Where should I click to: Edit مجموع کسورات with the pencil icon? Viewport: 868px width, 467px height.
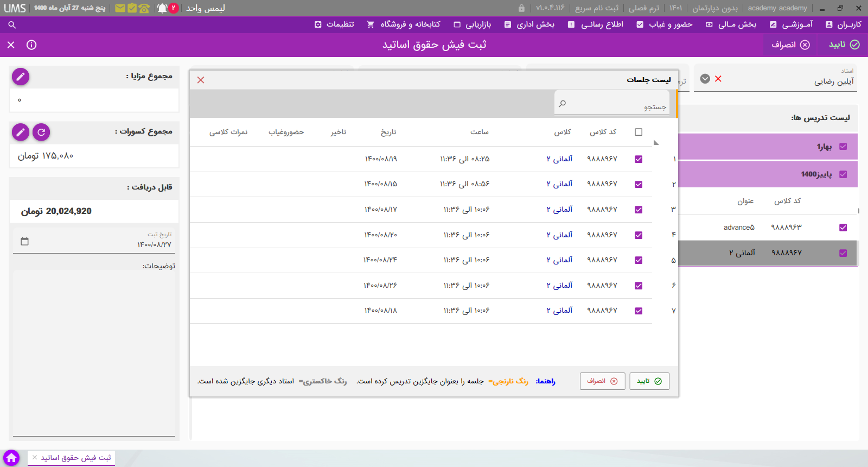coord(21,132)
